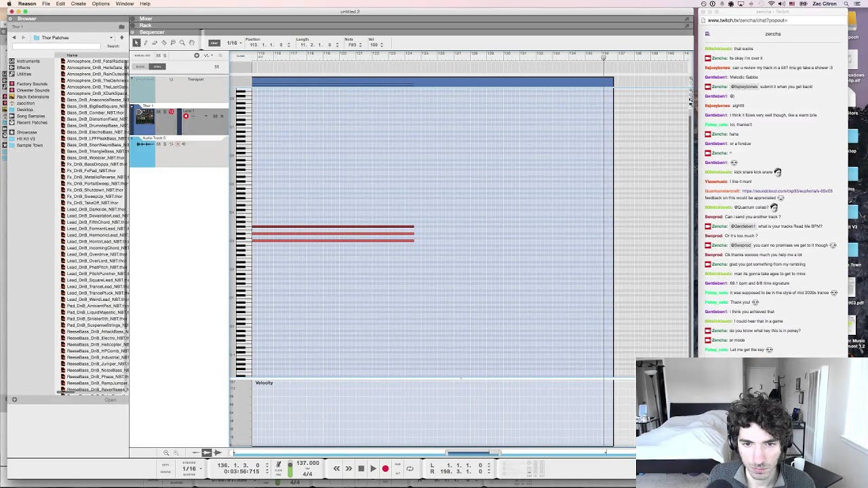Click the Record button in transport
Screen dimensions: 868x488
[x=385, y=468]
